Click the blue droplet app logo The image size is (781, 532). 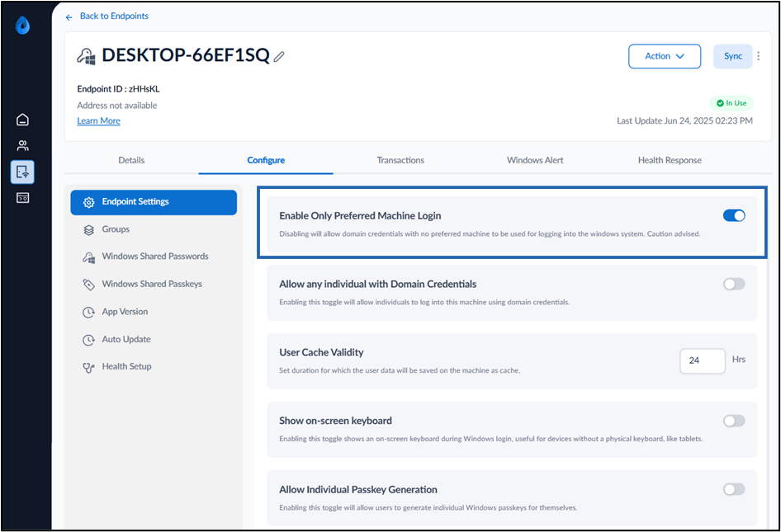pos(22,25)
